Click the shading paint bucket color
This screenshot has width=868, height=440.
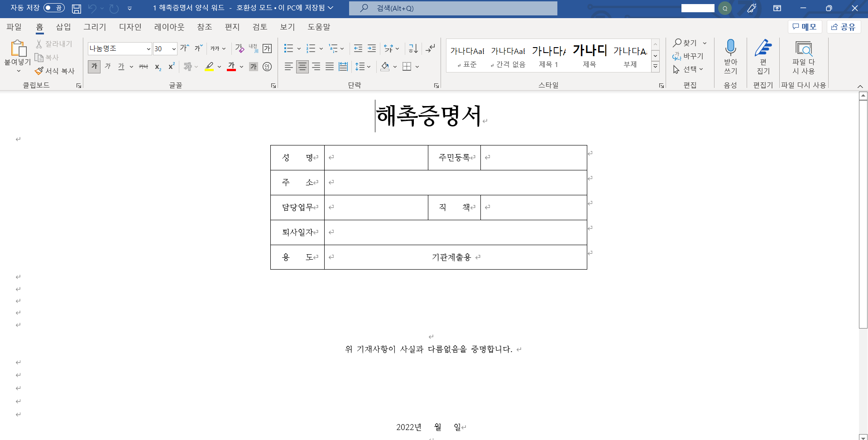point(385,67)
